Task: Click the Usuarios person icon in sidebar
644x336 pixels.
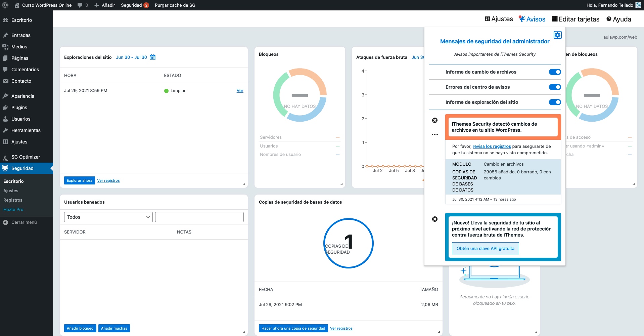Action: [5, 119]
